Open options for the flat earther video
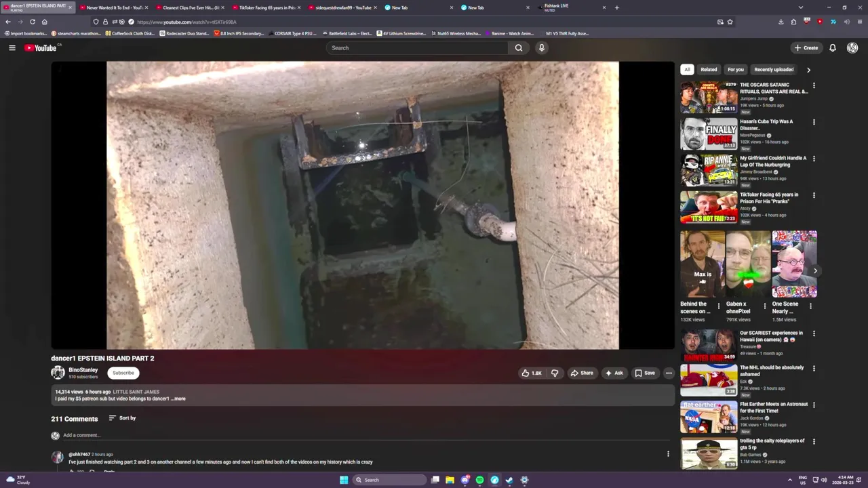This screenshot has height=488, width=868. 814,405
